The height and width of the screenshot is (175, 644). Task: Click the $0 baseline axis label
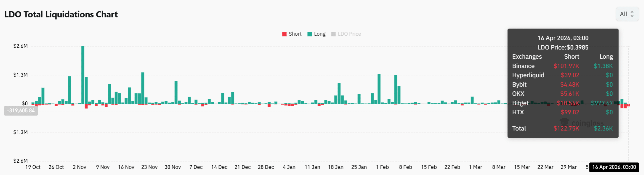click(x=25, y=103)
